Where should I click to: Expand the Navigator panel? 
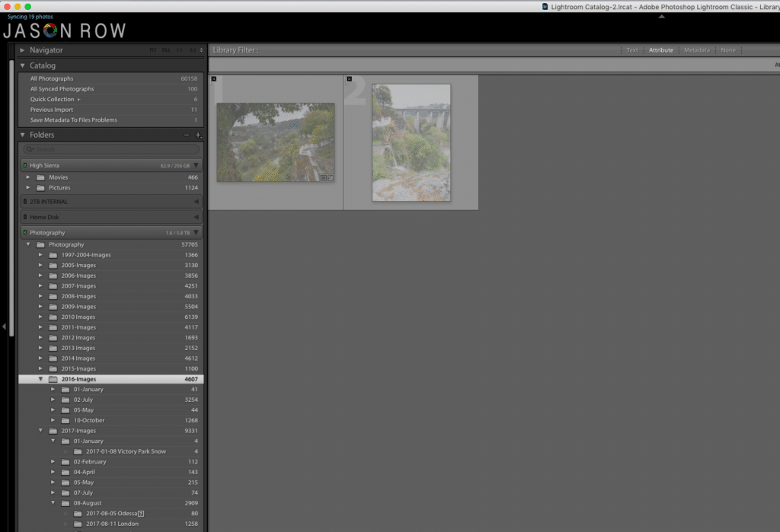coord(22,50)
